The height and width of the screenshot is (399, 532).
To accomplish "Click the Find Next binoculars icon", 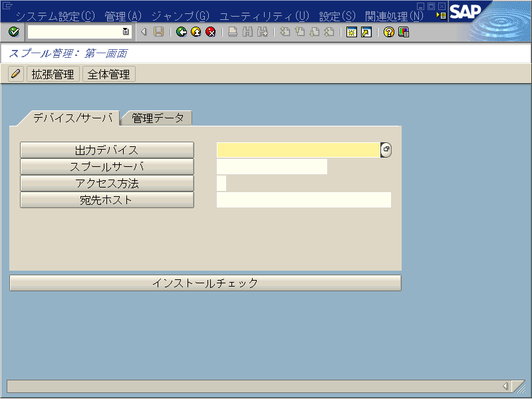I will coord(262,32).
